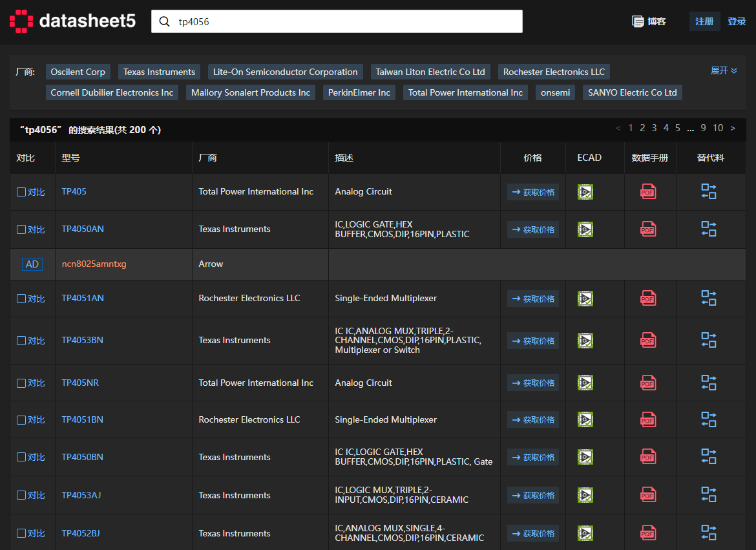Viewport: 756px width, 550px height.
Task: Click the tp4056 search input field
Action: tap(337, 22)
